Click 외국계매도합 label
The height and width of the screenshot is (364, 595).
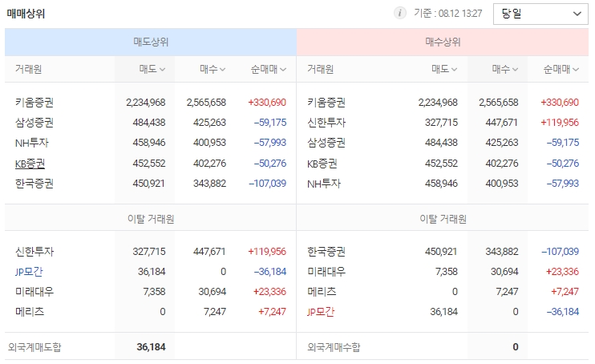34,347
